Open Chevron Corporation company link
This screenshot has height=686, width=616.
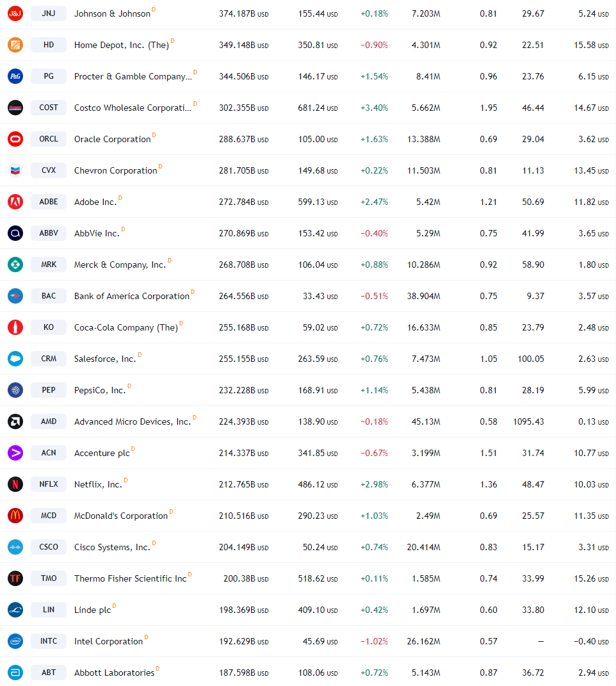(x=115, y=170)
